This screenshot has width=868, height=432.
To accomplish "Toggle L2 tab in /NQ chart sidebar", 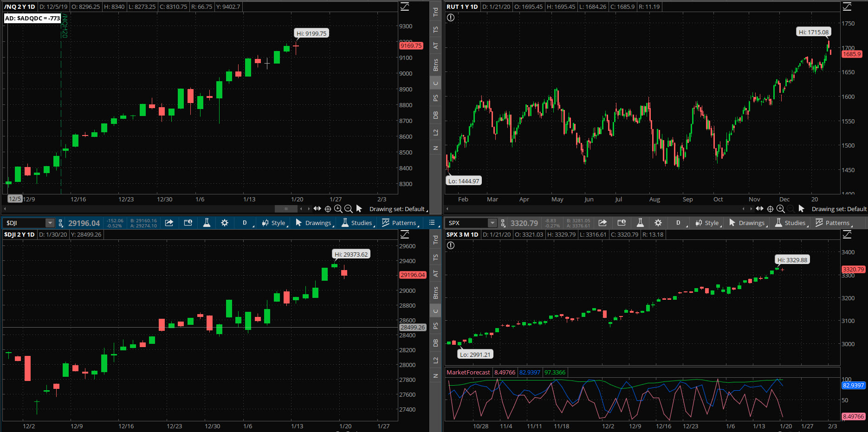I will (435, 132).
